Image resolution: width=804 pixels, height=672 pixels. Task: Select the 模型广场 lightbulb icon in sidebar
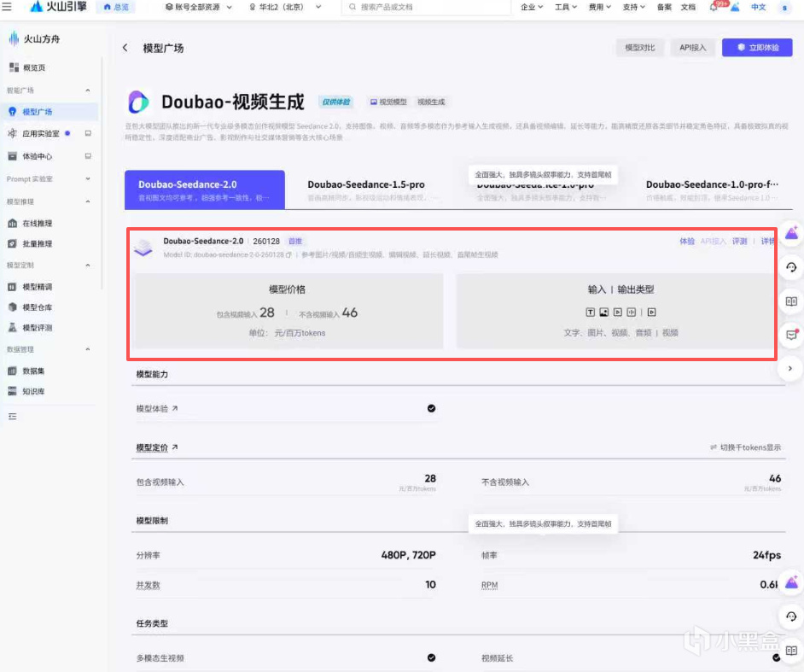tap(12, 111)
